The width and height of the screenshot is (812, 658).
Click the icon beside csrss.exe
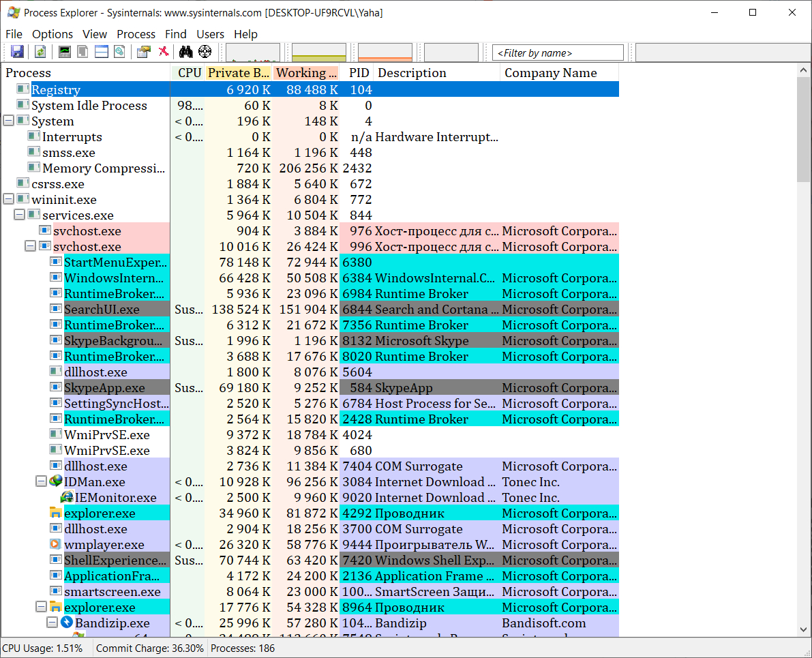[x=22, y=183]
